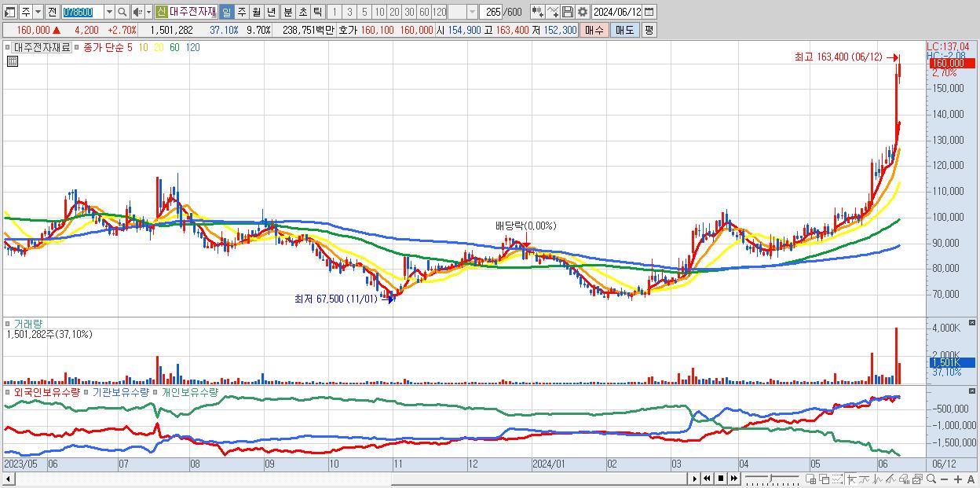Image resolution: width=980 pixels, height=488 pixels.
Task: Click the 매수 buy button
Action: point(594,30)
